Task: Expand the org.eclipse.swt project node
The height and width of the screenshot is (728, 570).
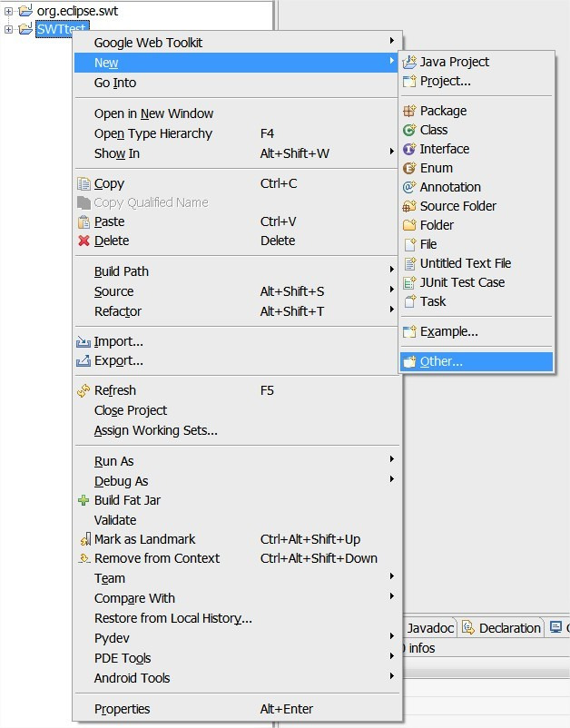Action: pos(8,11)
